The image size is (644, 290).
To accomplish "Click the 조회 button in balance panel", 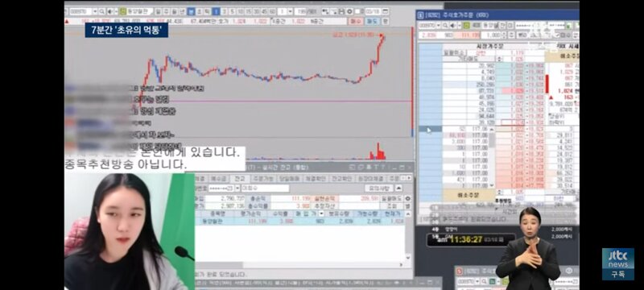I will point(392,206).
